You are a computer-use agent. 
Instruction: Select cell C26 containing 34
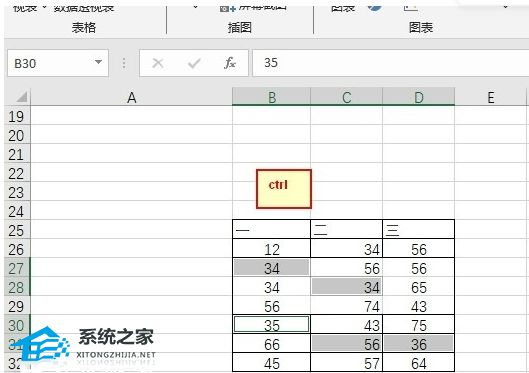(x=346, y=249)
